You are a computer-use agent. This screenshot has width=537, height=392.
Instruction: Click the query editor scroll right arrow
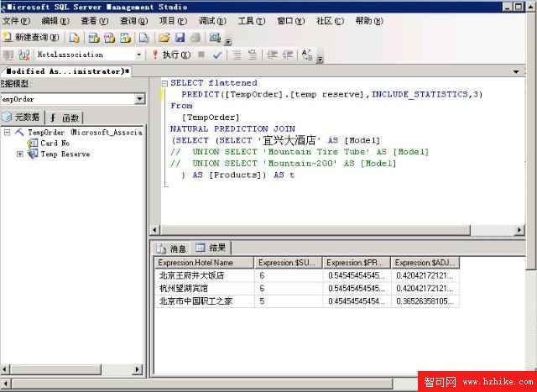click(520, 230)
